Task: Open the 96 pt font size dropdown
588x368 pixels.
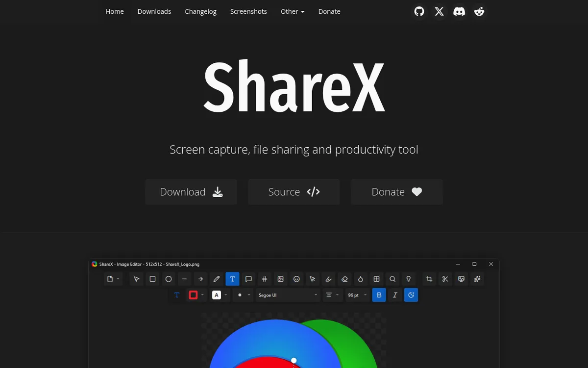Action: point(357,295)
